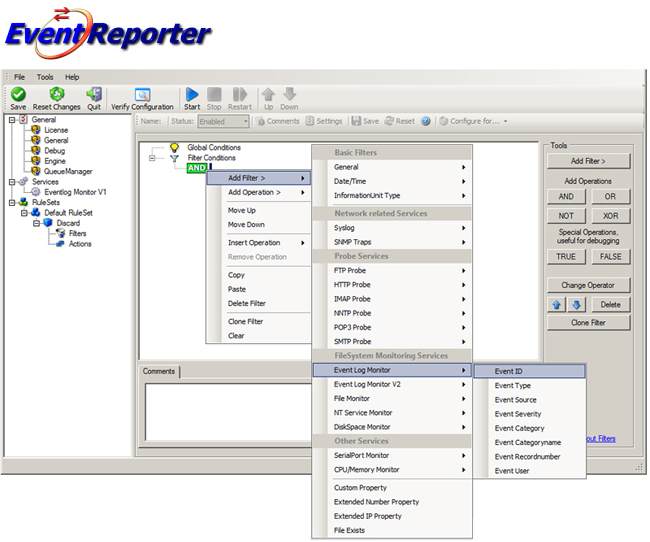650x542 pixels.
Task: Click the secondary toolbar Save disk icon
Action: (x=356, y=121)
